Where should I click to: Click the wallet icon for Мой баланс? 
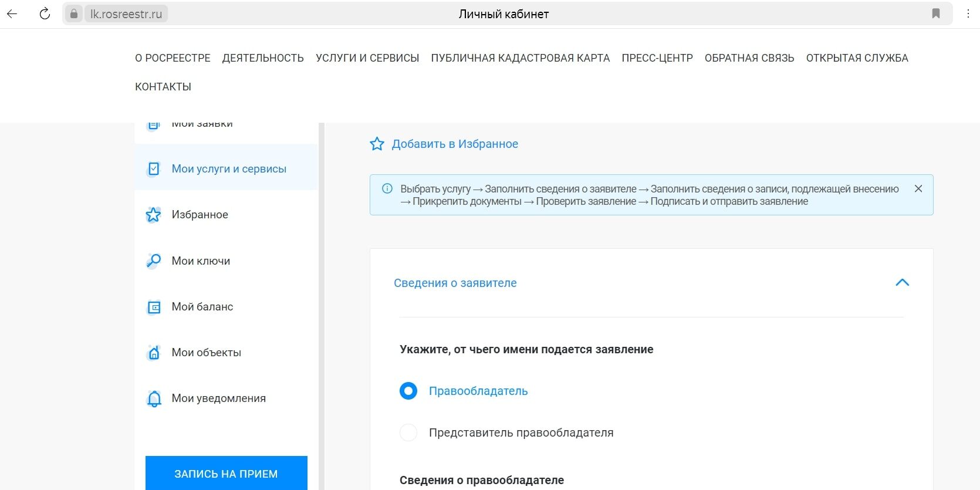pos(154,307)
